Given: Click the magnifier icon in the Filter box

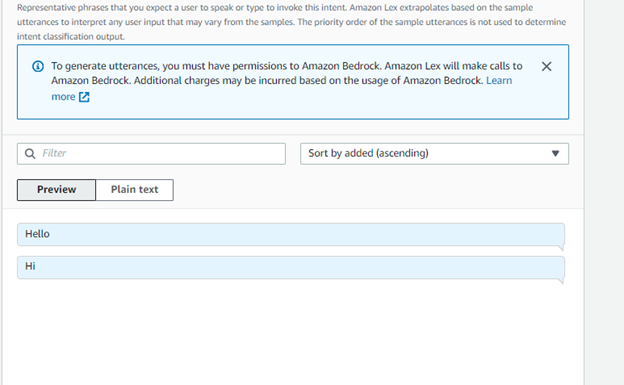Looking at the screenshot, I should pos(30,153).
